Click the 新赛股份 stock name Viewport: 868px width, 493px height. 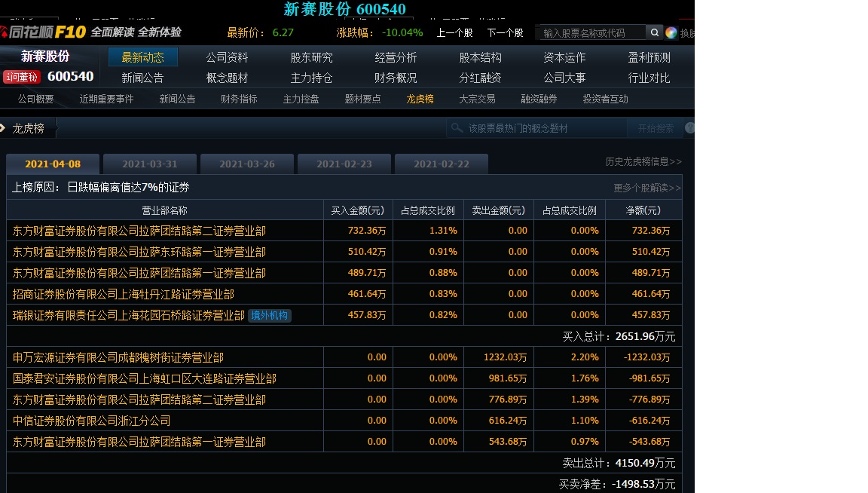(45, 56)
